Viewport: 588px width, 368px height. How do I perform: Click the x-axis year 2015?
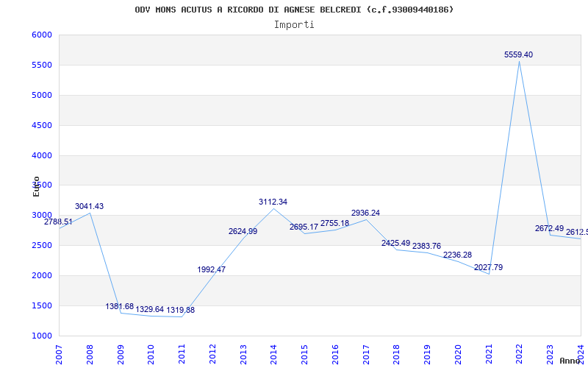coord(304,355)
